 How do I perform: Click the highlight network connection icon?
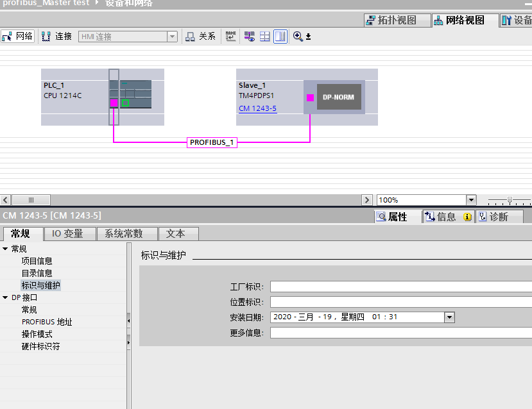click(250, 37)
